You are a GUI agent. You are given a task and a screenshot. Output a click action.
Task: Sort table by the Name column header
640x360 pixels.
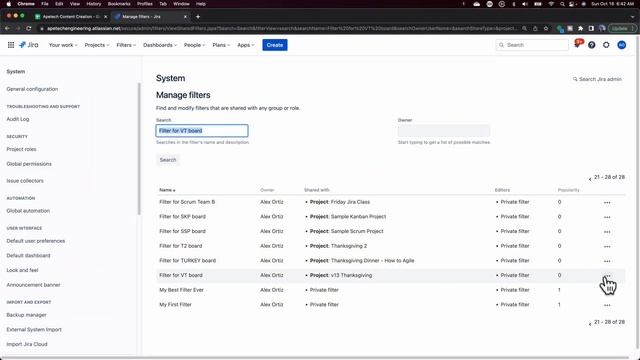pos(167,190)
